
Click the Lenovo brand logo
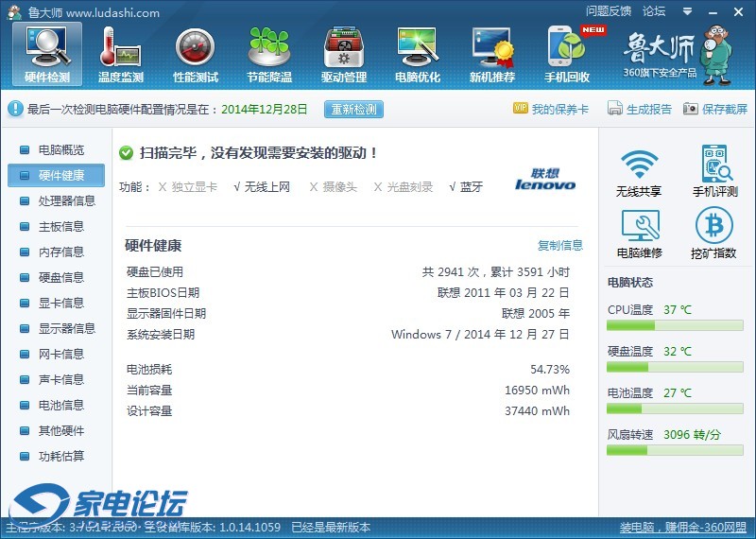click(545, 180)
